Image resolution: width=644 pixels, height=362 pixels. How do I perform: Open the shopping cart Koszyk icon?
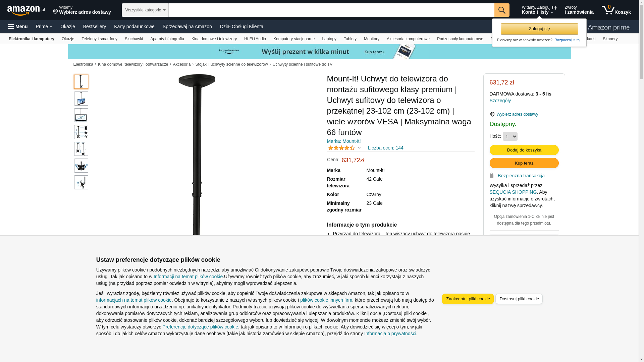[x=616, y=10]
